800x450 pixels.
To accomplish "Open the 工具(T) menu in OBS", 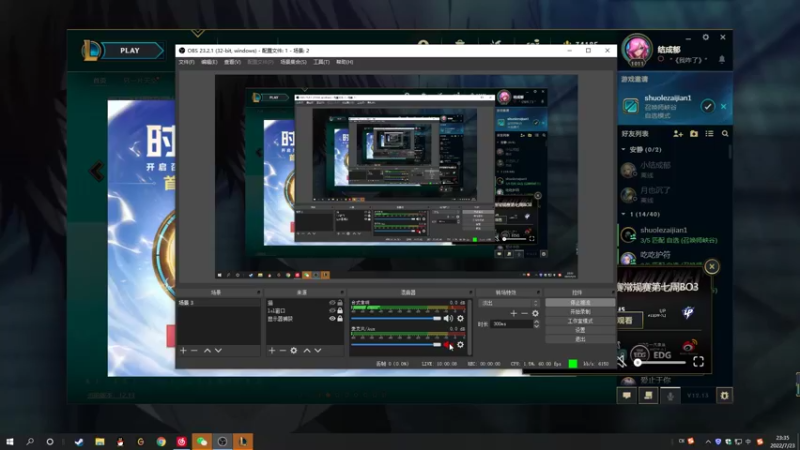I will 321,62.
